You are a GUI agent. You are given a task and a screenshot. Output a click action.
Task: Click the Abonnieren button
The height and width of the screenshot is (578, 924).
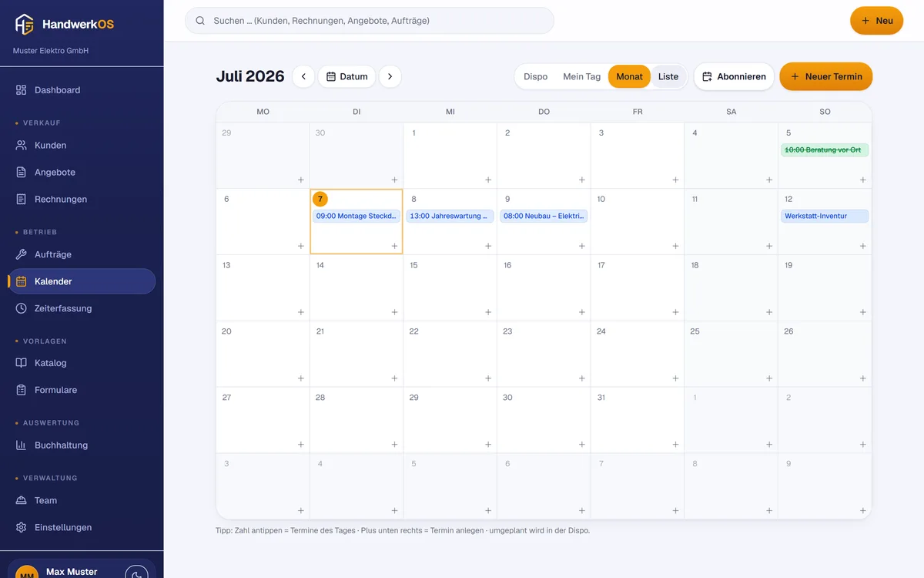coord(734,76)
